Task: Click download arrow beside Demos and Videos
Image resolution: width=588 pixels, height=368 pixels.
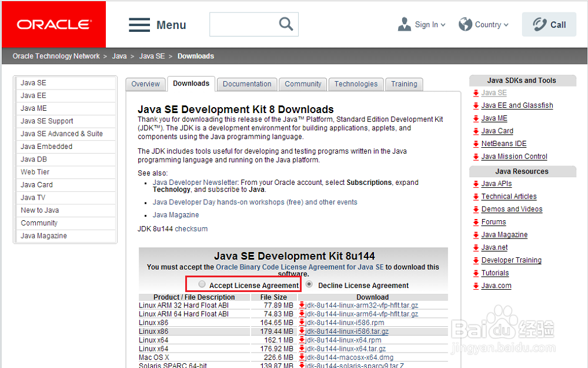Action: (476, 210)
